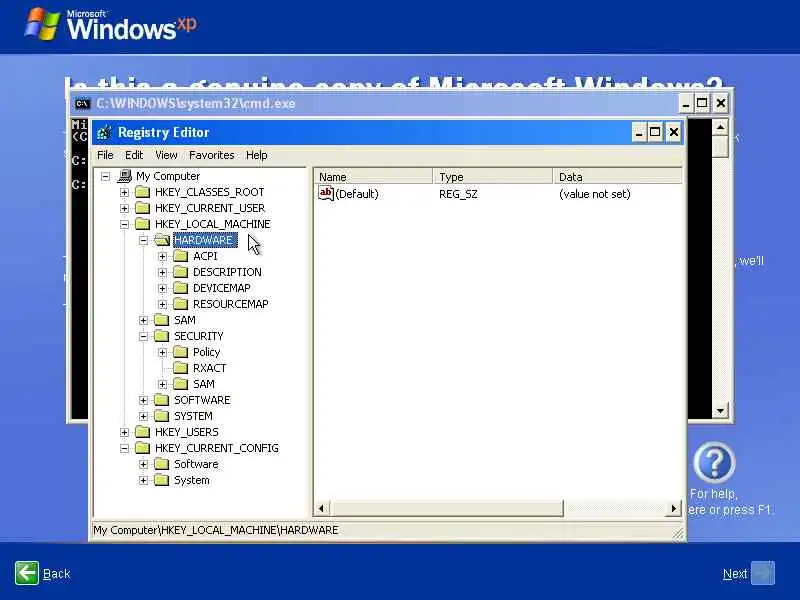Expand the HKEY_CLASSES_ROOT key

click(x=124, y=192)
